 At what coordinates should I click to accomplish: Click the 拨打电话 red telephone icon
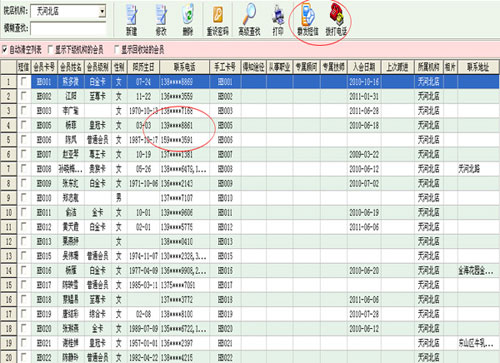(336, 19)
